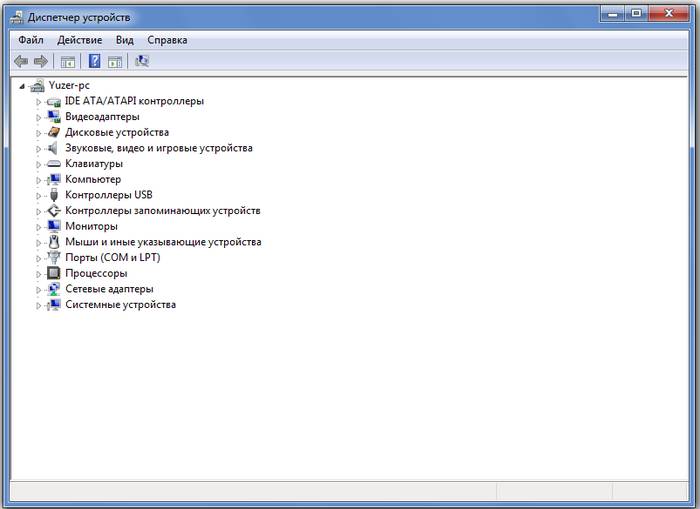Click the Клавиатуры keyboard icon
Viewport: 700px width, 509px height.
point(54,164)
